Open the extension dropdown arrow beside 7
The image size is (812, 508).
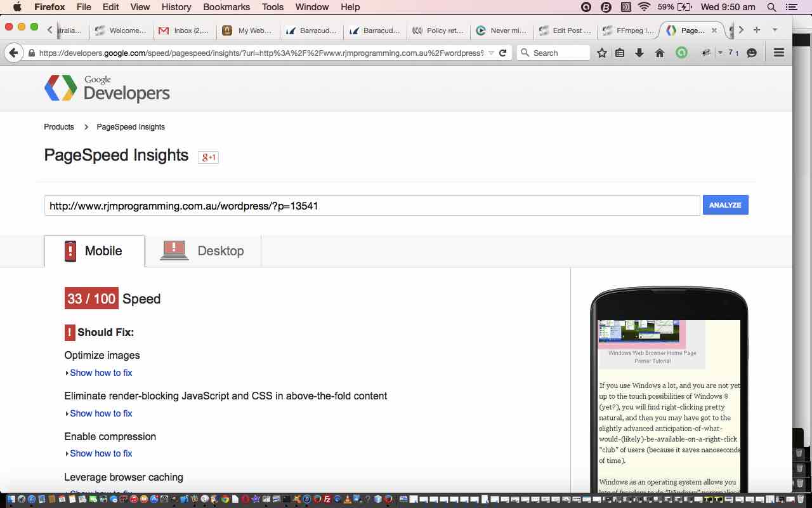pos(720,53)
